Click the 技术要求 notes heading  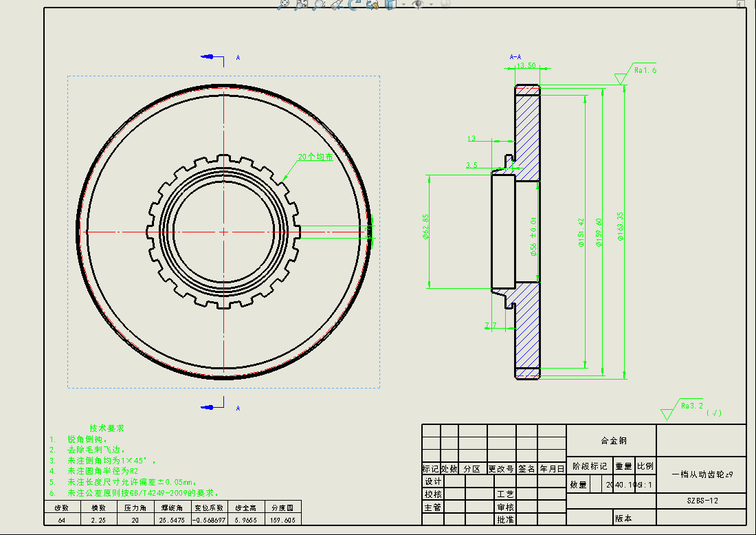click(107, 428)
